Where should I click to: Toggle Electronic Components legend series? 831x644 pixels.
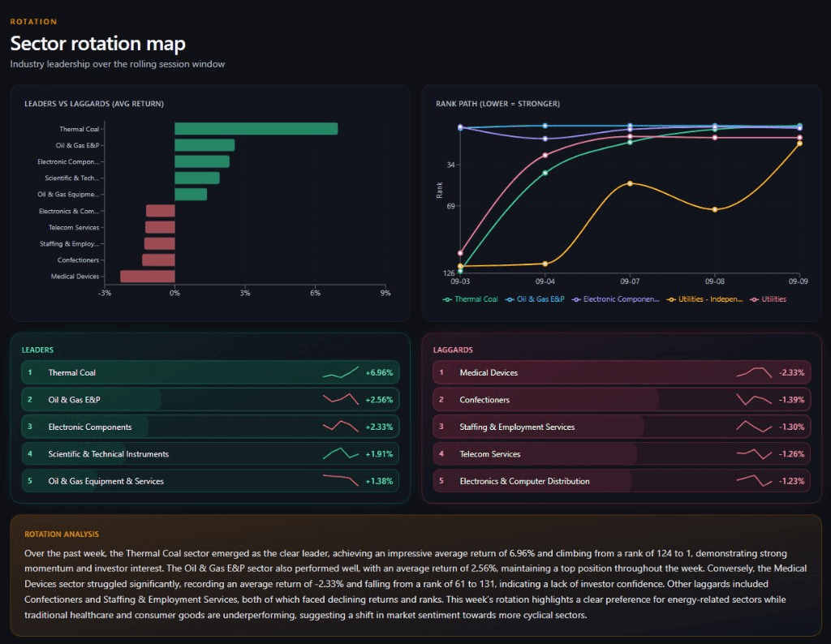pos(615,299)
